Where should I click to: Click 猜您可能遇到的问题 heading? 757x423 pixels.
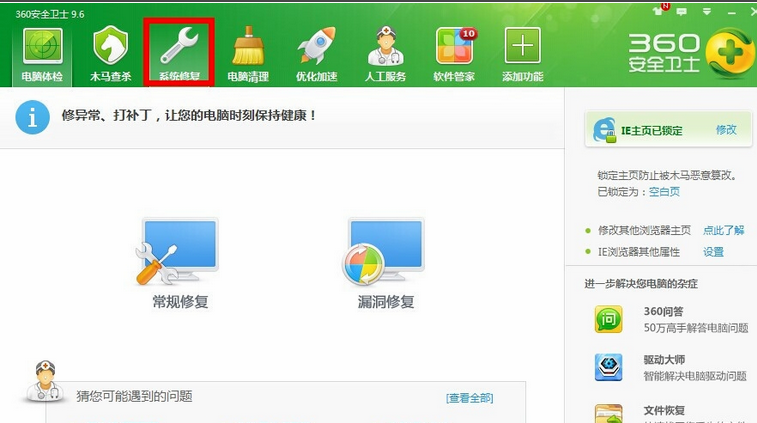(134, 396)
